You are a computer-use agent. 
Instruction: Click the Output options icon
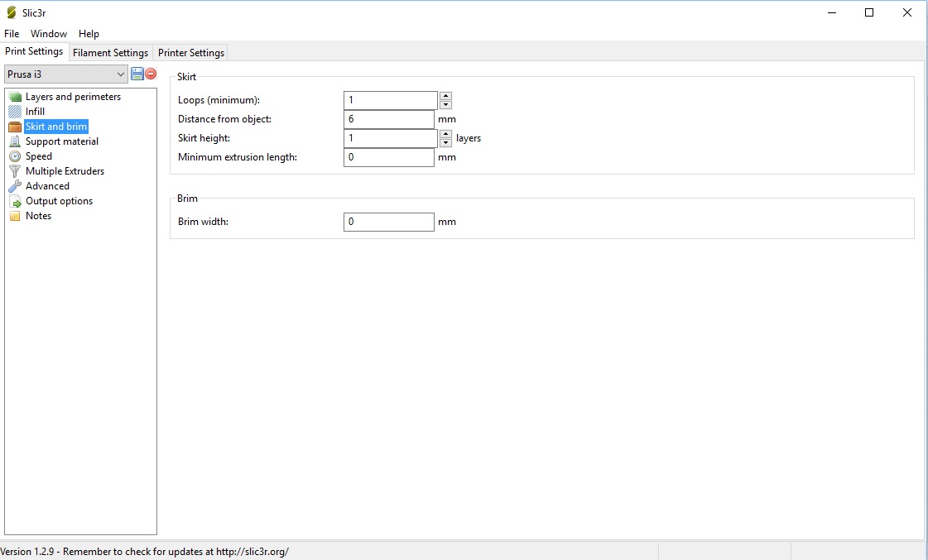[15, 201]
